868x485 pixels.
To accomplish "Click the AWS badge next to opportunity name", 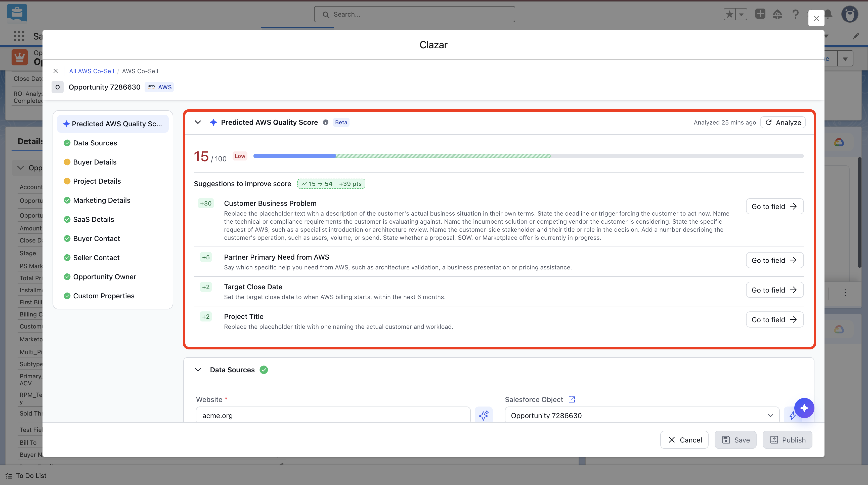I will click(x=160, y=87).
